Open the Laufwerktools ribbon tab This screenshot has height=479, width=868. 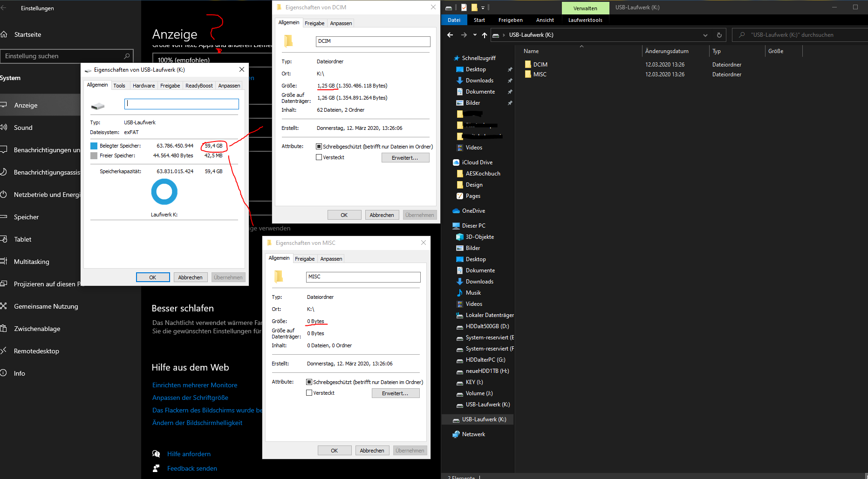(x=585, y=20)
